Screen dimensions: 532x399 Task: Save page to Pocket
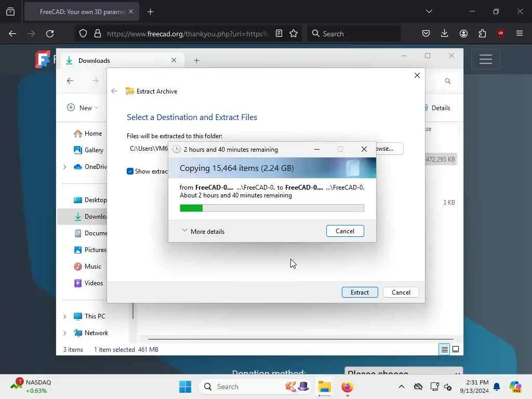click(426, 34)
